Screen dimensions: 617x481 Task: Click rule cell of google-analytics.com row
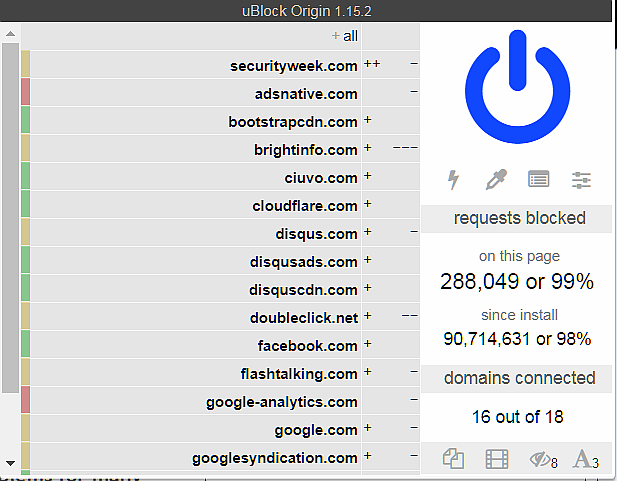point(391,400)
